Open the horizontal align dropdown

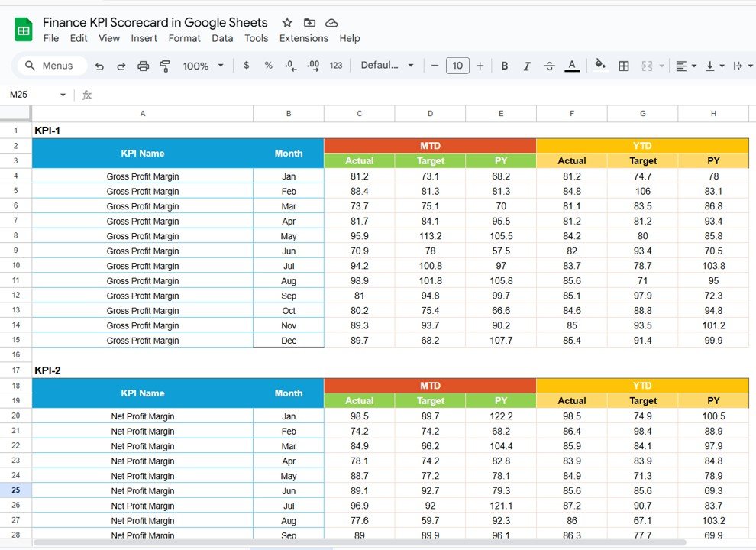click(687, 66)
